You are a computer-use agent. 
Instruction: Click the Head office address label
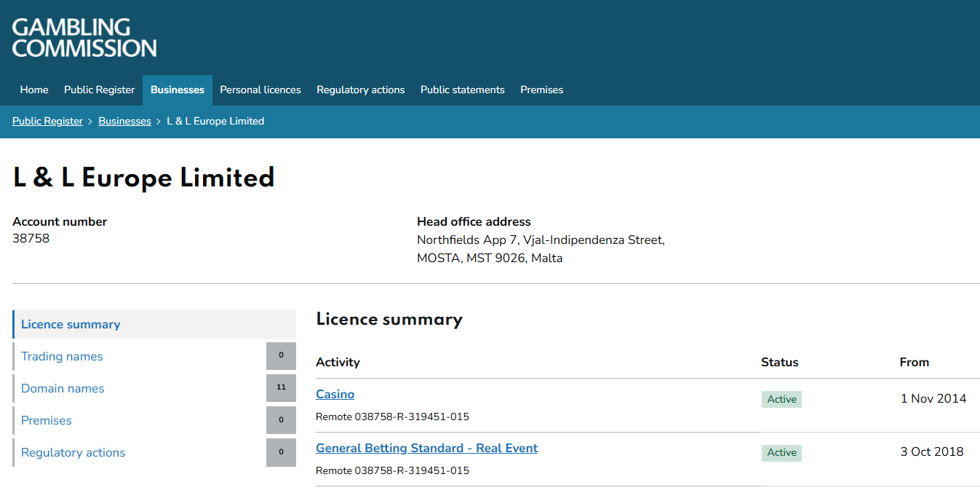474,221
